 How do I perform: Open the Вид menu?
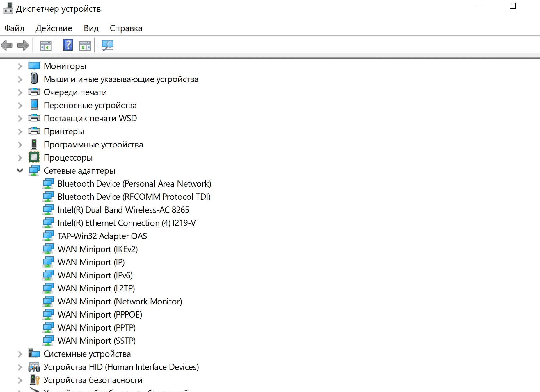91,28
